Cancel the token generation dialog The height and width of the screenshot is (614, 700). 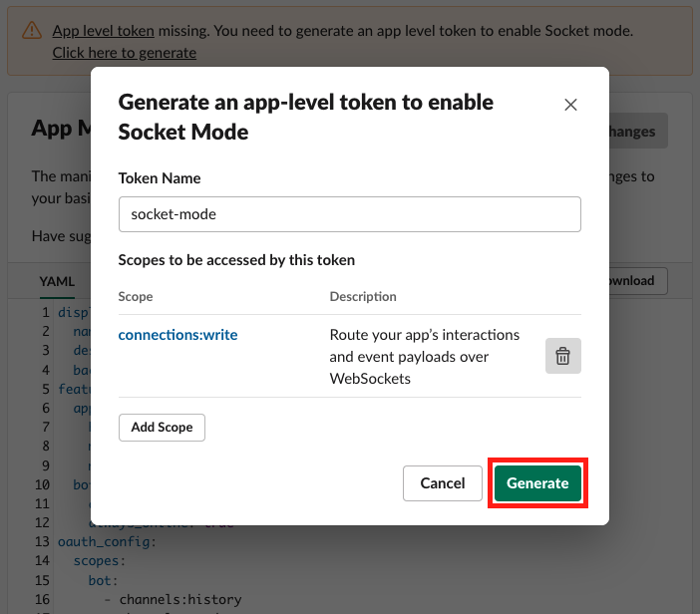click(443, 483)
